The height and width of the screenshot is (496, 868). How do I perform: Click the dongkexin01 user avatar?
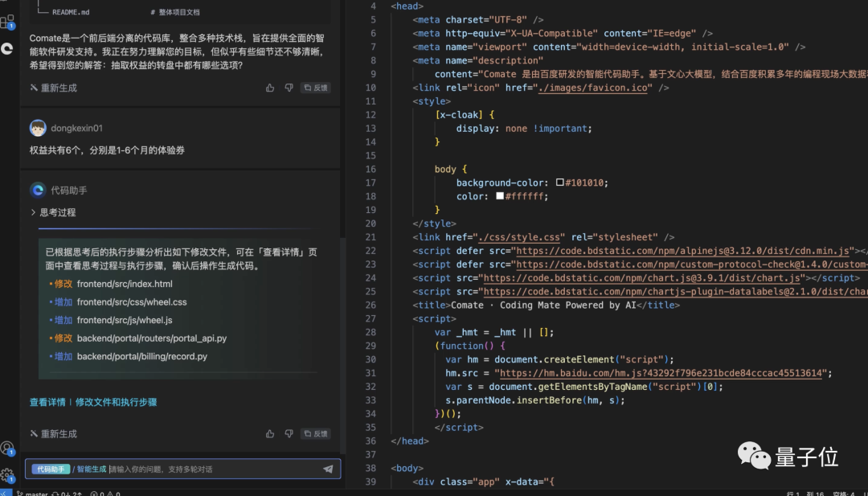coord(38,128)
